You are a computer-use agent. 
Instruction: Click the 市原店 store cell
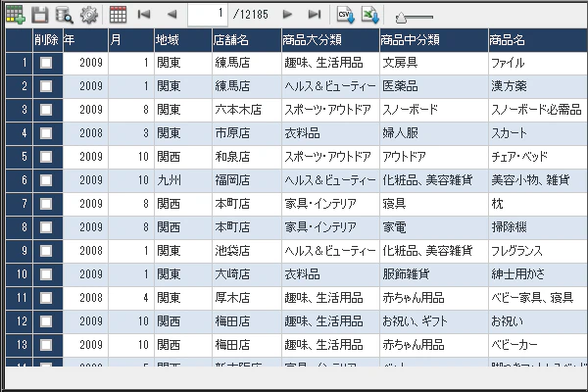[x=247, y=133]
